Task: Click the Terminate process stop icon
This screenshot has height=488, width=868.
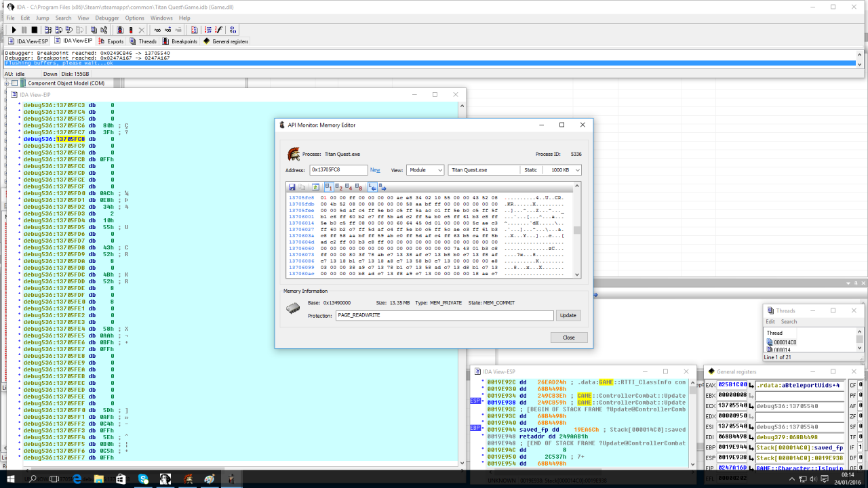Action: click(34, 30)
